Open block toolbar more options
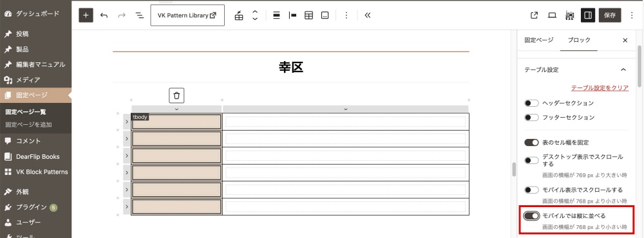 coord(346,15)
